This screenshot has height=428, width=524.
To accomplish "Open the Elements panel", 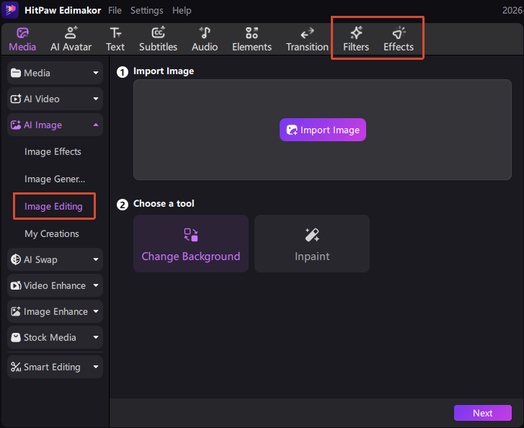I will 252,39.
